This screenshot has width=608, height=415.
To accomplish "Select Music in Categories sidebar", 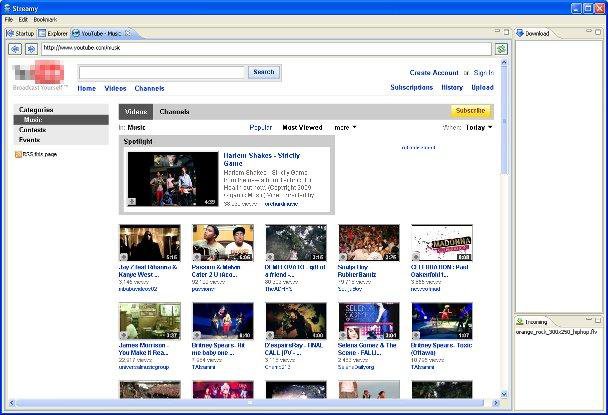I will (61, 120).
